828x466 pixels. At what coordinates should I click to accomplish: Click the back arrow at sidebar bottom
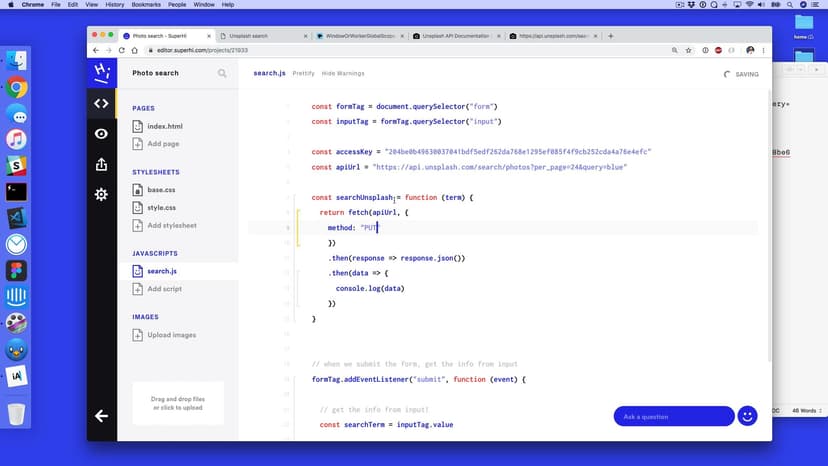pos(101,416)
